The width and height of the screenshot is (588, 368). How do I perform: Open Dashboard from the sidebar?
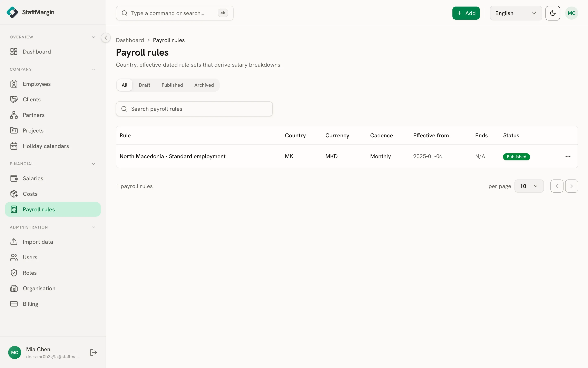[x=53, y=52]
